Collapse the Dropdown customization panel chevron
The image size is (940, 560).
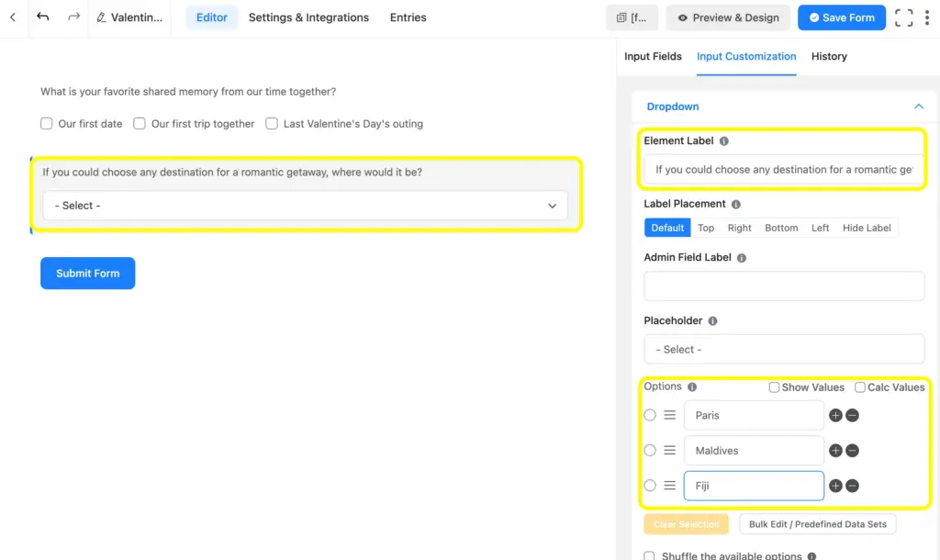918,106
